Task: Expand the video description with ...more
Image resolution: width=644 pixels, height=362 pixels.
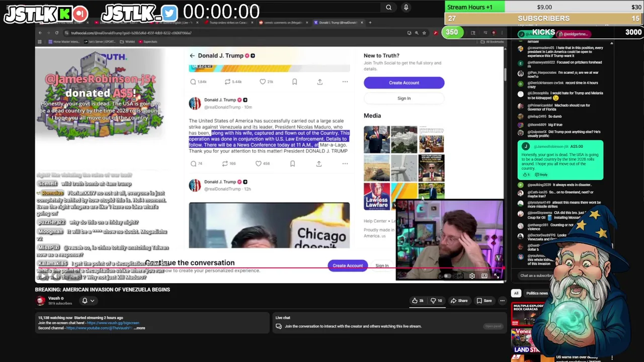Action: pos(140,328)
